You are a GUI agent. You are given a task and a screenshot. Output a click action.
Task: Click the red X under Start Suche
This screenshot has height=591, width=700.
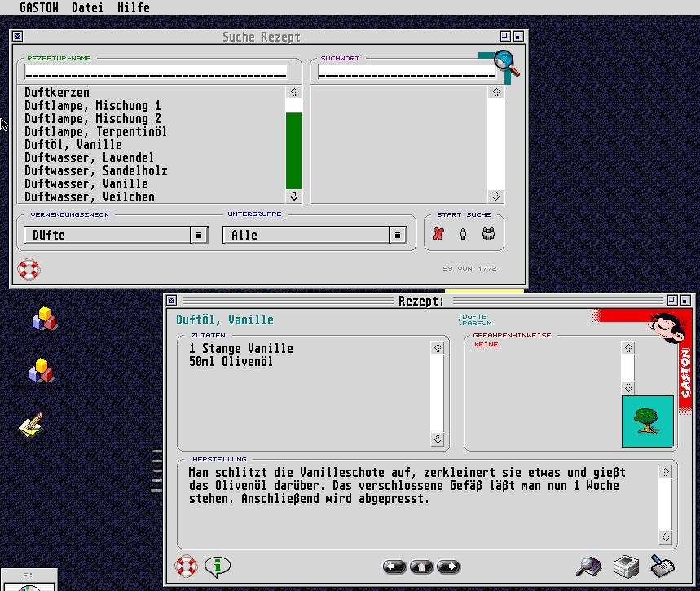pos(438,234)
